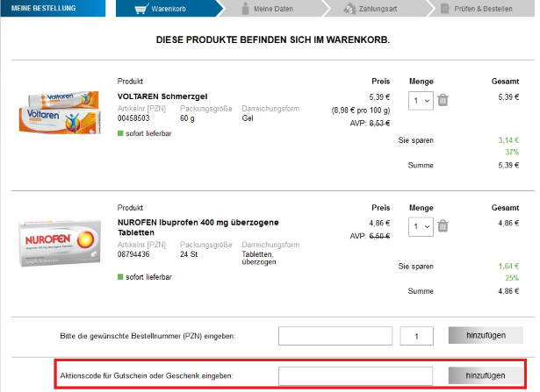540x392 pixels.
Task: Open the VOLTAREN Schmerzgel product title
Action: click(162, 96)
